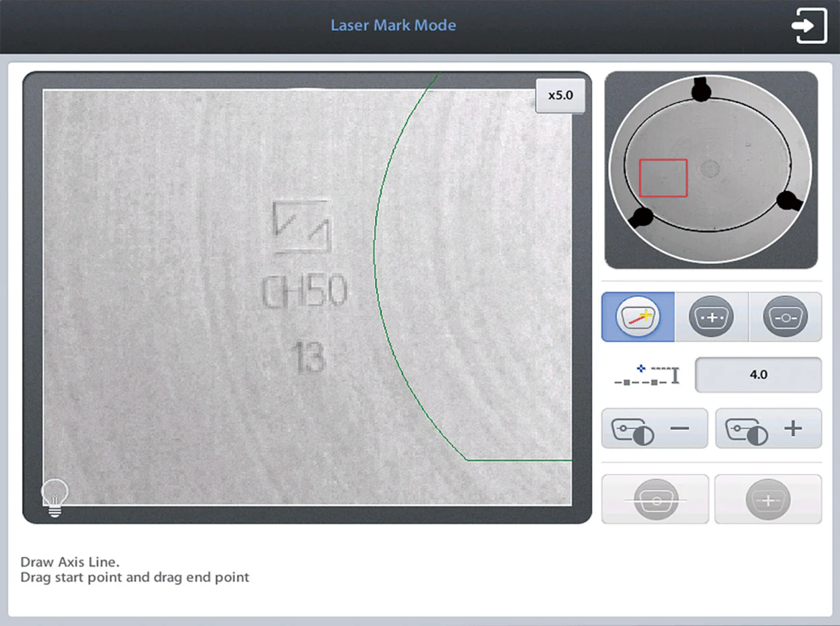Select the draw axis line tool
The image size is (840, 626).
(x=638, y=316)
